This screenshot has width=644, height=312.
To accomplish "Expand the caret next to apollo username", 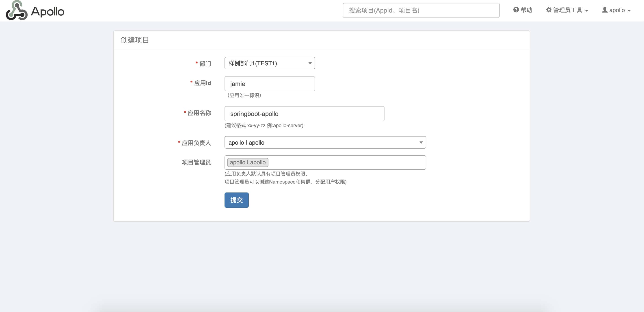I will click(629, 11).
